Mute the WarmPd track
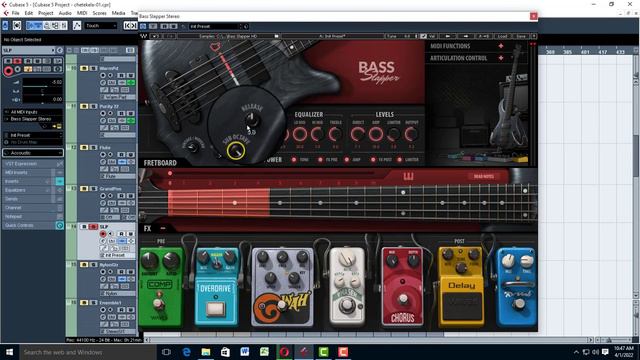 click(84, 68)
